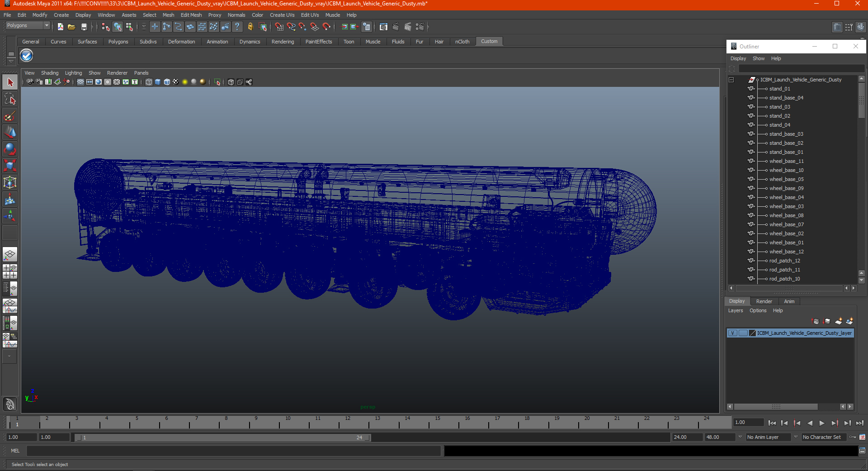Toggle snap to curves magnet icon
Image resolution: width=868 pixels, height=471 pixels.
(x=291, y=27)
